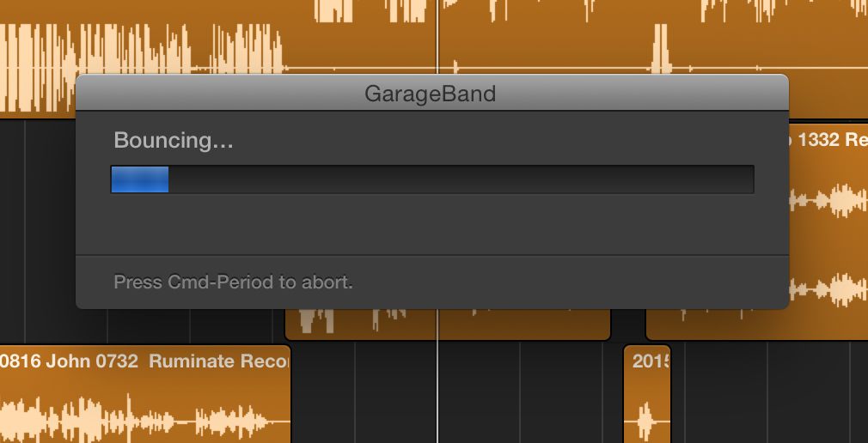
Task: Select the '0816 John 0732 Ruminate' region header
Action: [143, 361]
